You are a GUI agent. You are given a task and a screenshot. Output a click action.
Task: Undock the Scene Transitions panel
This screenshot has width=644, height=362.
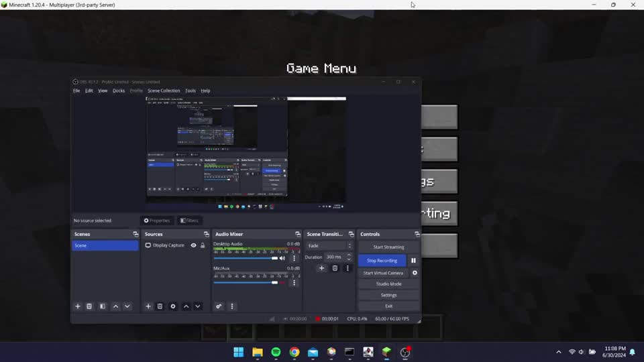pyautogui.click(x=351, y=234)
